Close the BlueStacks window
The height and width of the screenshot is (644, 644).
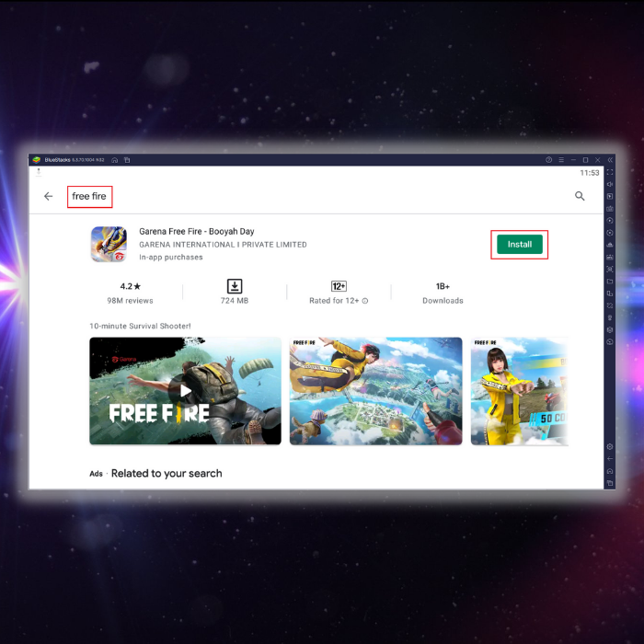[x=598, y=160]
